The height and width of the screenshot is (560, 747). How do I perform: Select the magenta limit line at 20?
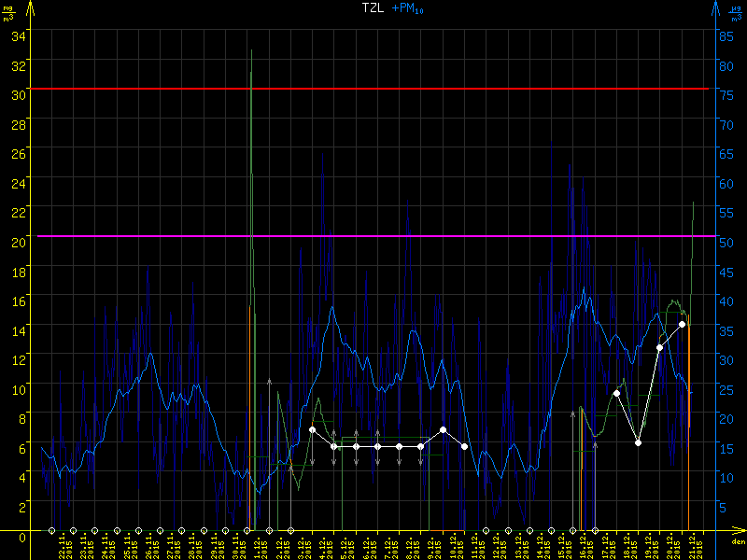[x=373, y=236]
